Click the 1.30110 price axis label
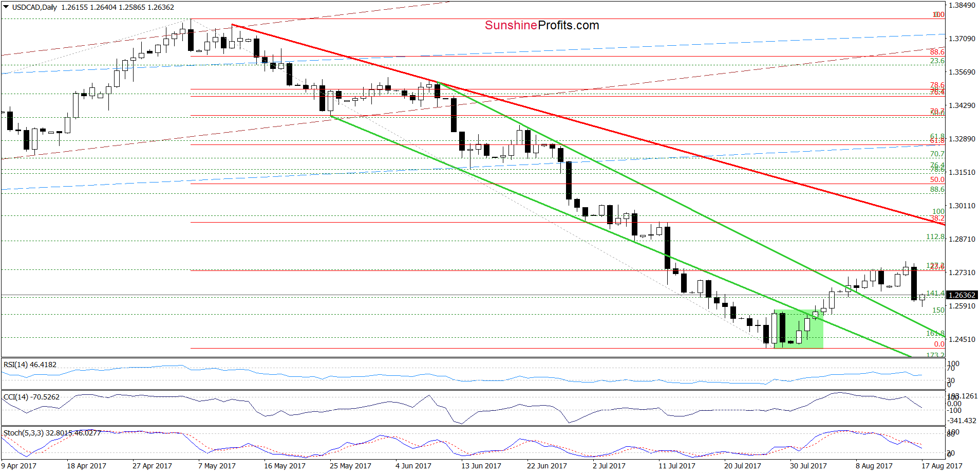The height and width of the screenshot is (473, 980). [x=962, y=206]
